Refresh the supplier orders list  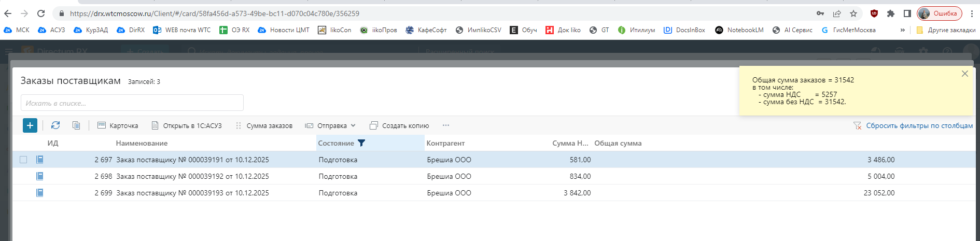55,125
